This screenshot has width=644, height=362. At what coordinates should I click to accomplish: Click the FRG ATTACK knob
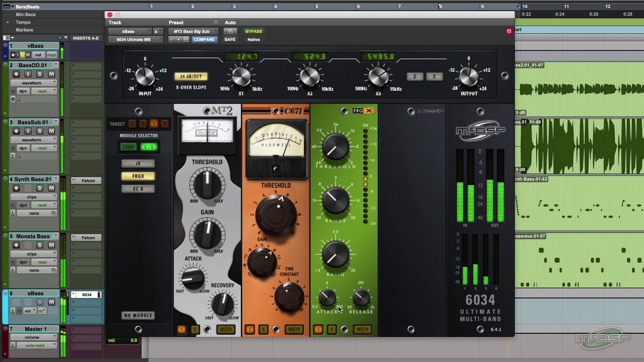coord(327,299)
